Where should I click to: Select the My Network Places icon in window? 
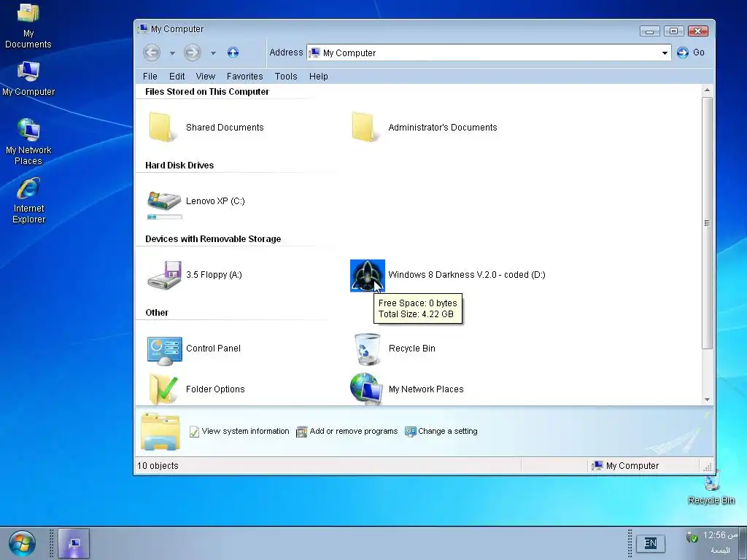(x=366, y=389)
